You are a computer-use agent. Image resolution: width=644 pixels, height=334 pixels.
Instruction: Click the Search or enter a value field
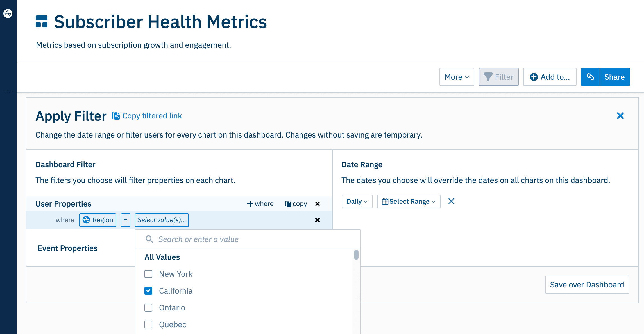(x=247, y=239)
